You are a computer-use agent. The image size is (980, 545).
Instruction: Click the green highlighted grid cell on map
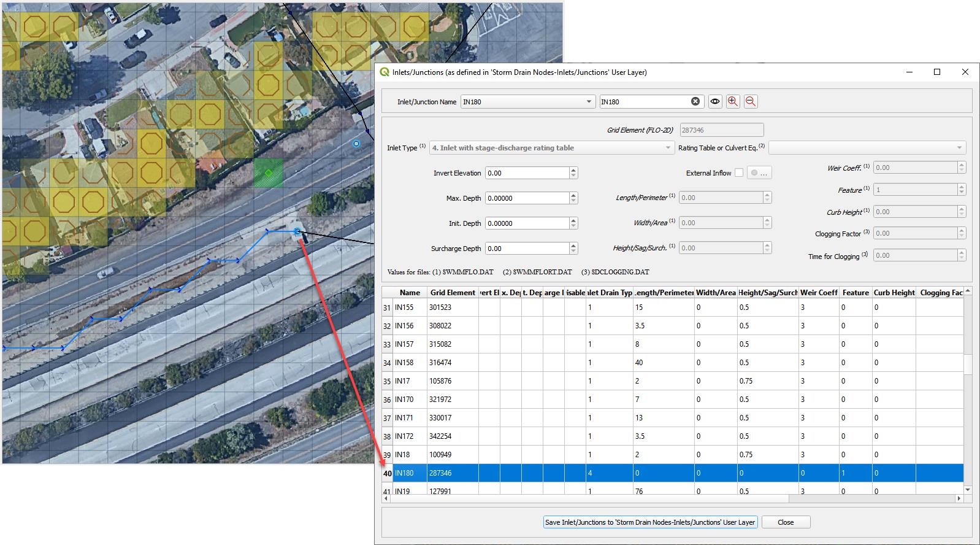click(269, 174)
